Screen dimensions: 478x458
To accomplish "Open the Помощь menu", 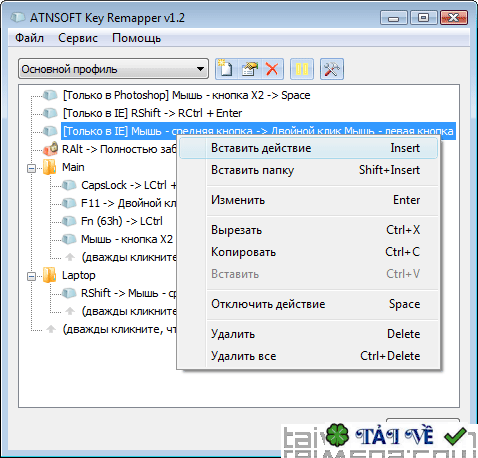I will click(x=136, y=38).
